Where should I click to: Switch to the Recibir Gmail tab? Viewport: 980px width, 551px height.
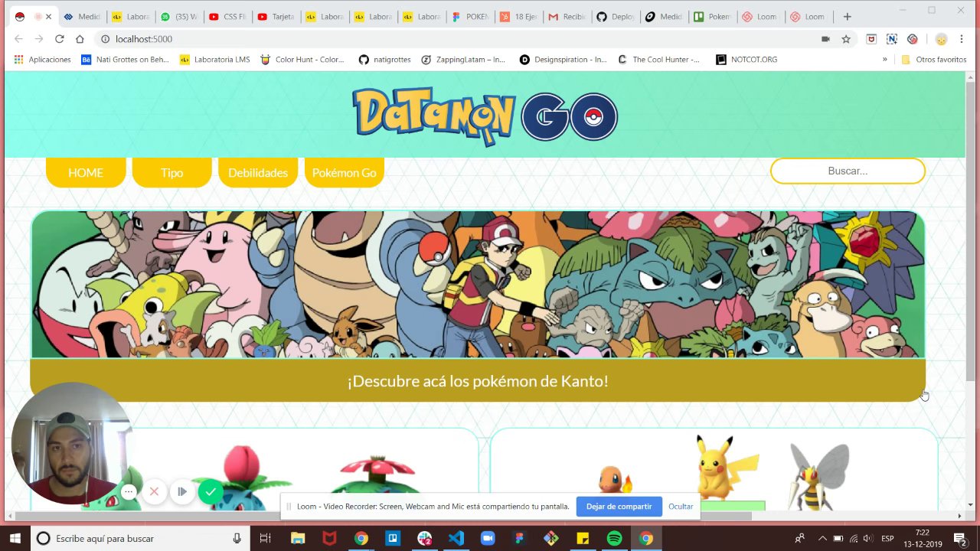[567, 16]
